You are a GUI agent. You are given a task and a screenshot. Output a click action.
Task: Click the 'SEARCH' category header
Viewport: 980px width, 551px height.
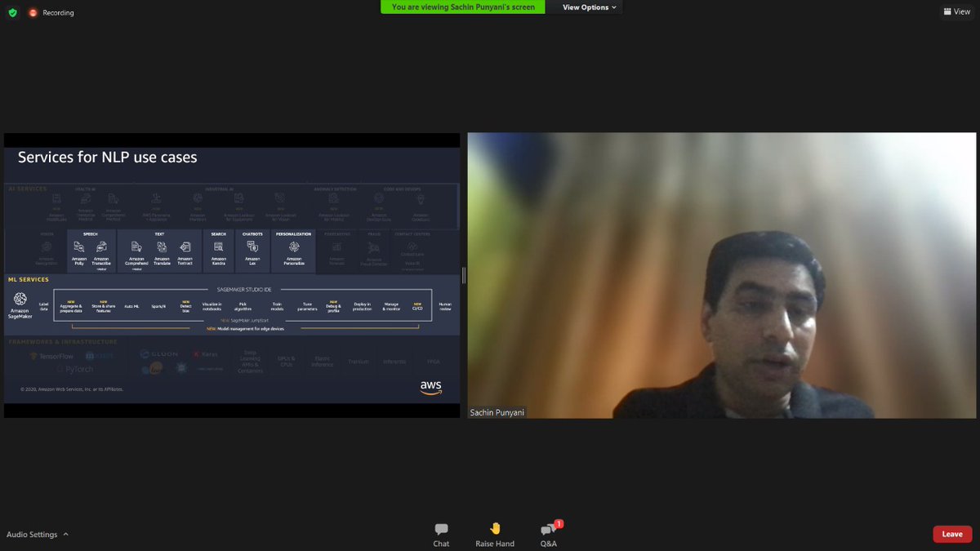tap(218, 234)
